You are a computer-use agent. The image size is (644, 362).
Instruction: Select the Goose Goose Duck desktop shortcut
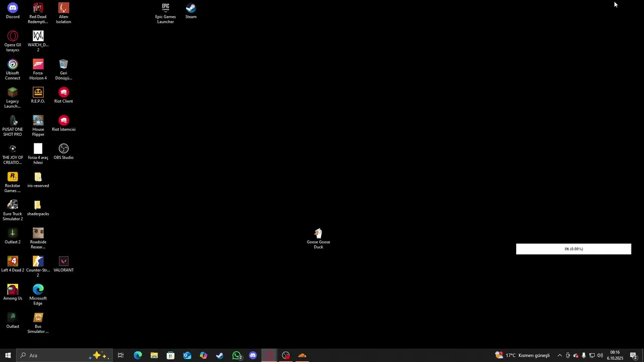click(318, 239)
